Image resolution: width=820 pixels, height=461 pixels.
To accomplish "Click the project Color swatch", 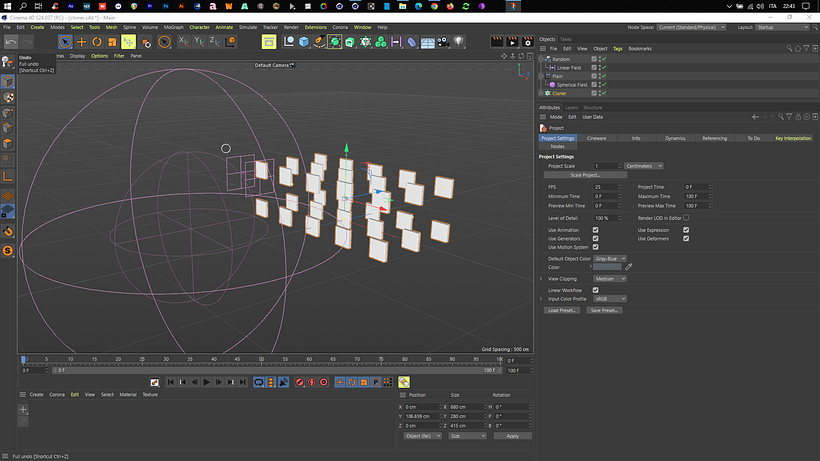I will [607, 267].
